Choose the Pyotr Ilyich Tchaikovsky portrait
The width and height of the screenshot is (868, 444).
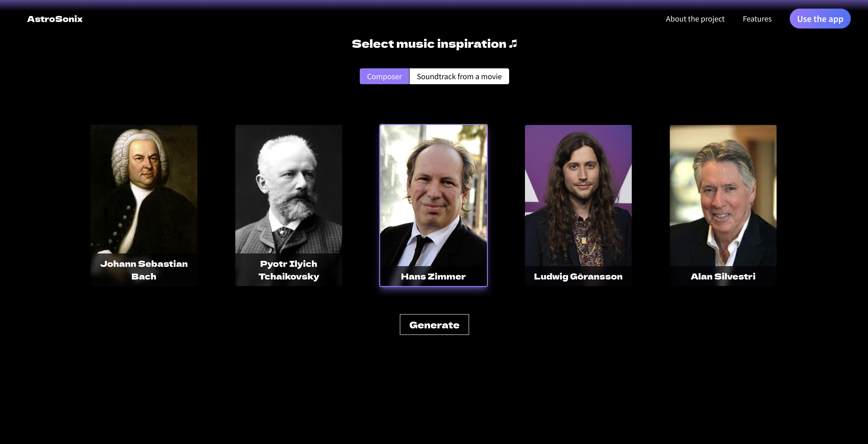pos(289,189)
